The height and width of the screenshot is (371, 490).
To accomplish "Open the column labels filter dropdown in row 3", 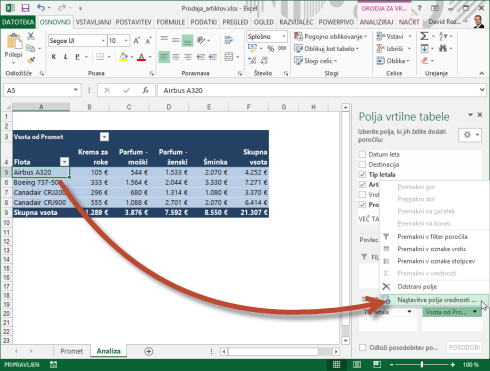I will click(x=104, y=137).
